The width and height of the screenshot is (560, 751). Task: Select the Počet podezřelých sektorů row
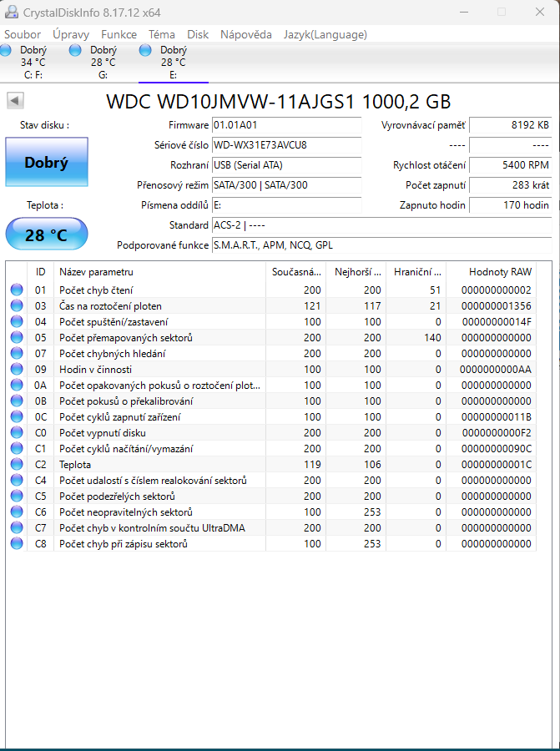pyautogui.click(x=271, y=496)
